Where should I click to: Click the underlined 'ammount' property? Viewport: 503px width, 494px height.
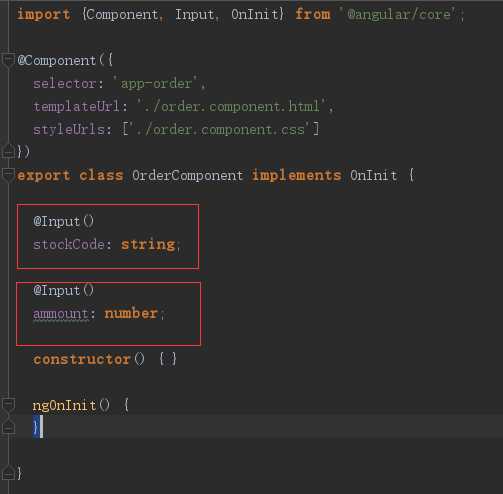[61, 314]
